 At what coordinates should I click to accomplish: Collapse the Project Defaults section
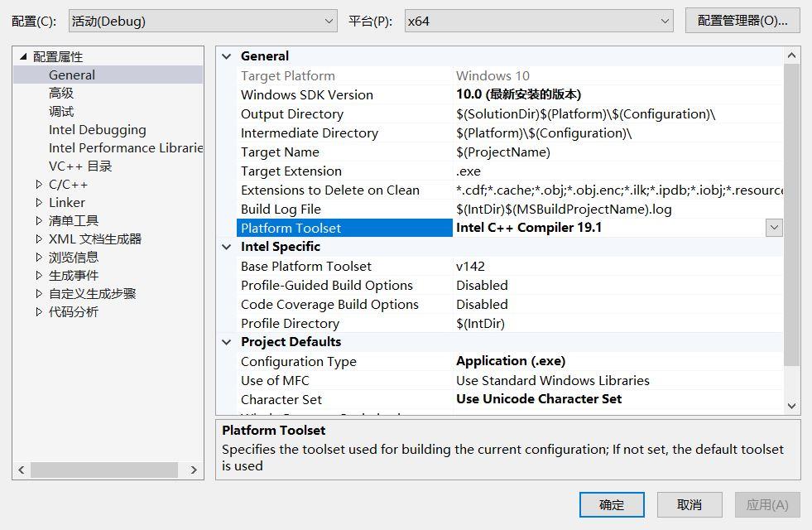point(226,341)
